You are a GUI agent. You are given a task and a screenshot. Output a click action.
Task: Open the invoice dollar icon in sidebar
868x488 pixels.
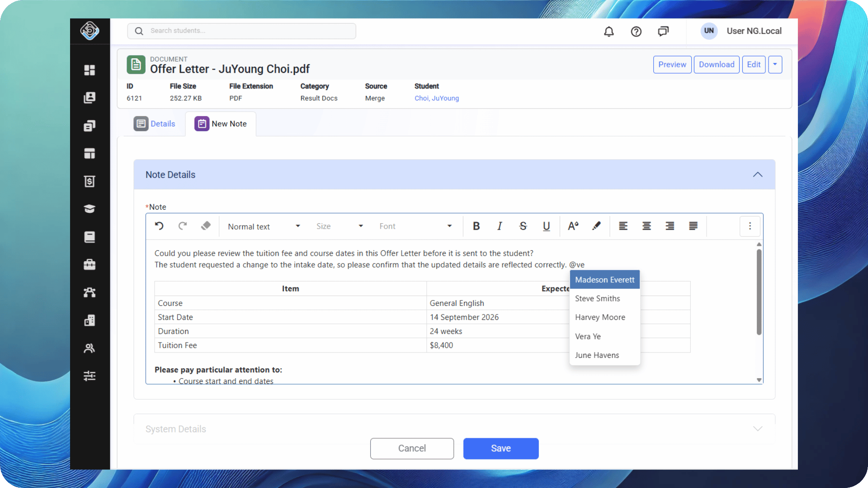pyautogui.click(x=90, y=181)
